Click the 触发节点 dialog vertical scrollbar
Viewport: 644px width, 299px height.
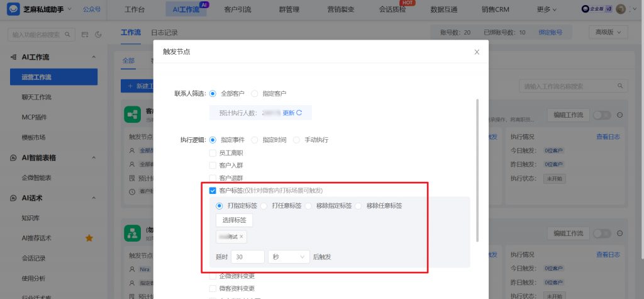tap(477, 170)
